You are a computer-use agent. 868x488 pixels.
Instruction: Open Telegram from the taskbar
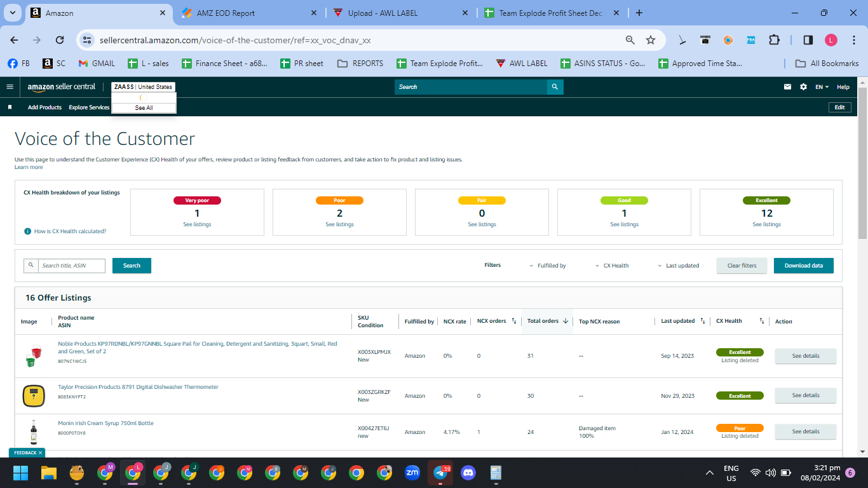coord(440,473)
